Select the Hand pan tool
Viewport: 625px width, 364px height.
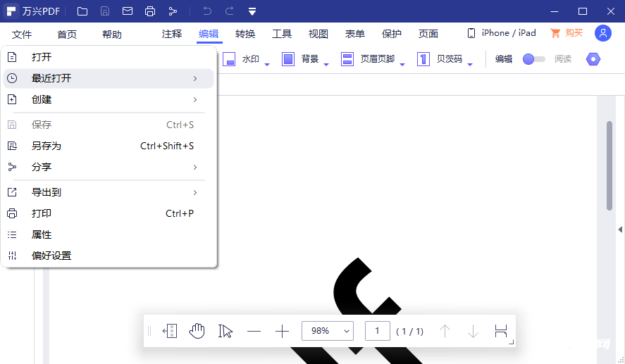coord(197,331)
